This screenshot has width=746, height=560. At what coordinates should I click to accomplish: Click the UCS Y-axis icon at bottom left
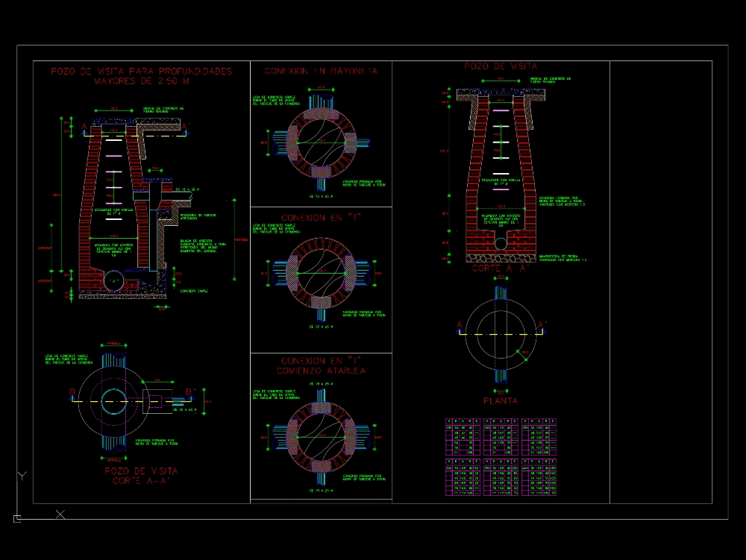pyautogui.click(x=22, y=475)
